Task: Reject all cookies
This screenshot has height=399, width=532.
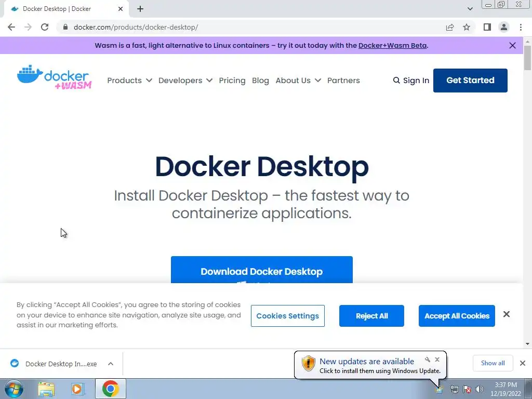Action: (371, 316)
